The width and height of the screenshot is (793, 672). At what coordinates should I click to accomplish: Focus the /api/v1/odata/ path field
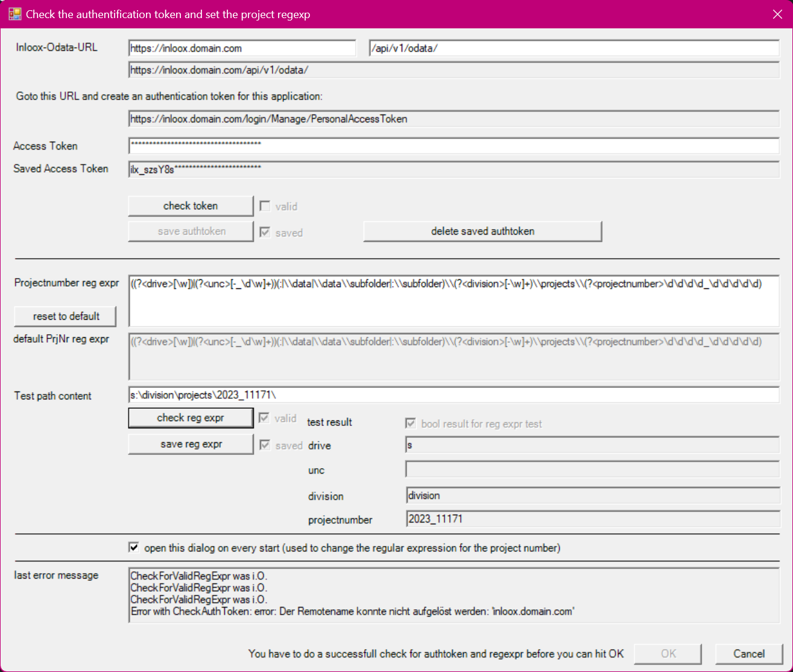point(574,48)
